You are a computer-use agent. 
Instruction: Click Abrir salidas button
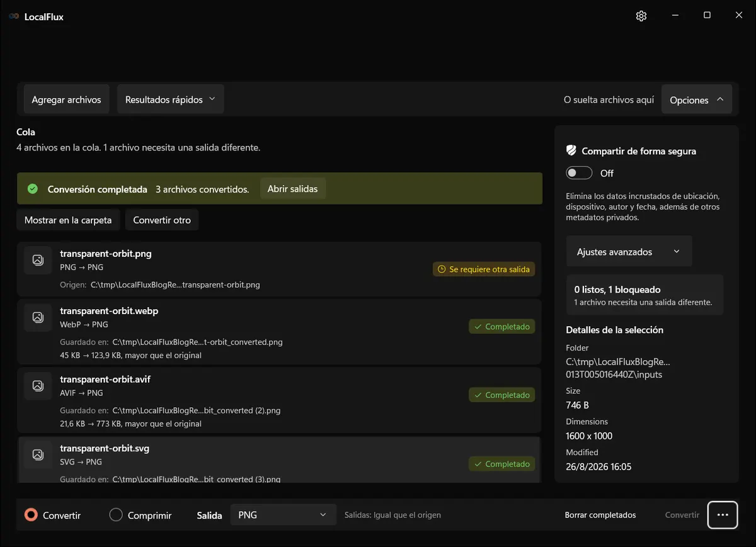pyautogui.click(x=293, y=189)
